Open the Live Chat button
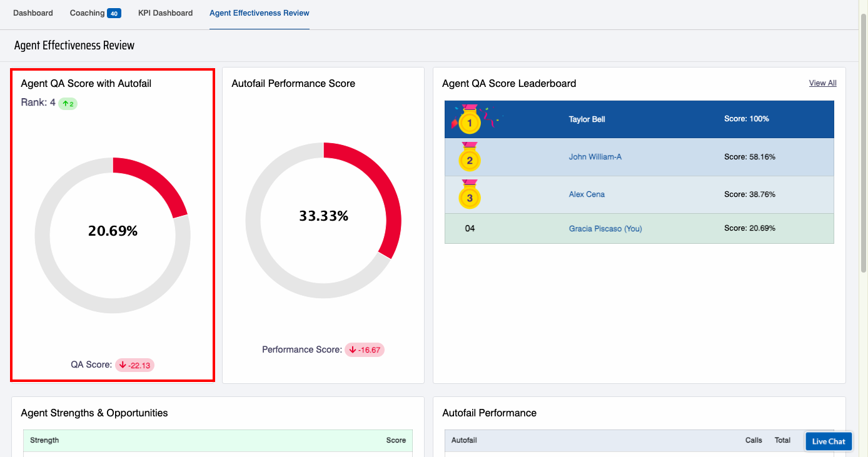Viewport: 868px width, 457px height. [x=828, y=441]
